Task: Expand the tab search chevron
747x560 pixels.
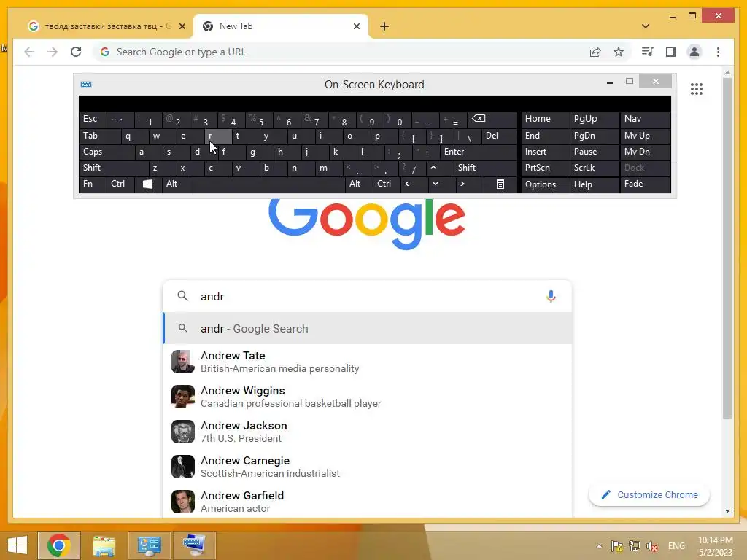Action: click(x=646, y=26)
